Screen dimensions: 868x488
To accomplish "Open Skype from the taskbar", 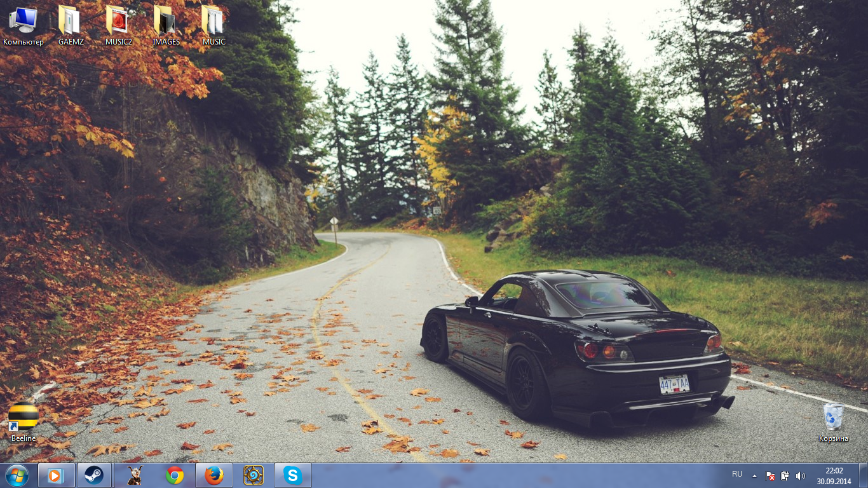I will click(293, 475).
